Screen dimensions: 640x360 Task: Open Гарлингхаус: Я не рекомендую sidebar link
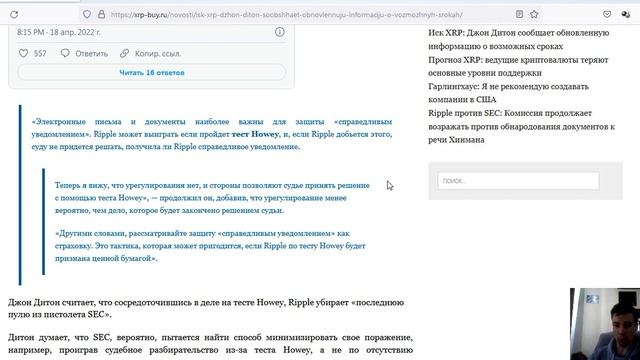(x=508, y=93)
